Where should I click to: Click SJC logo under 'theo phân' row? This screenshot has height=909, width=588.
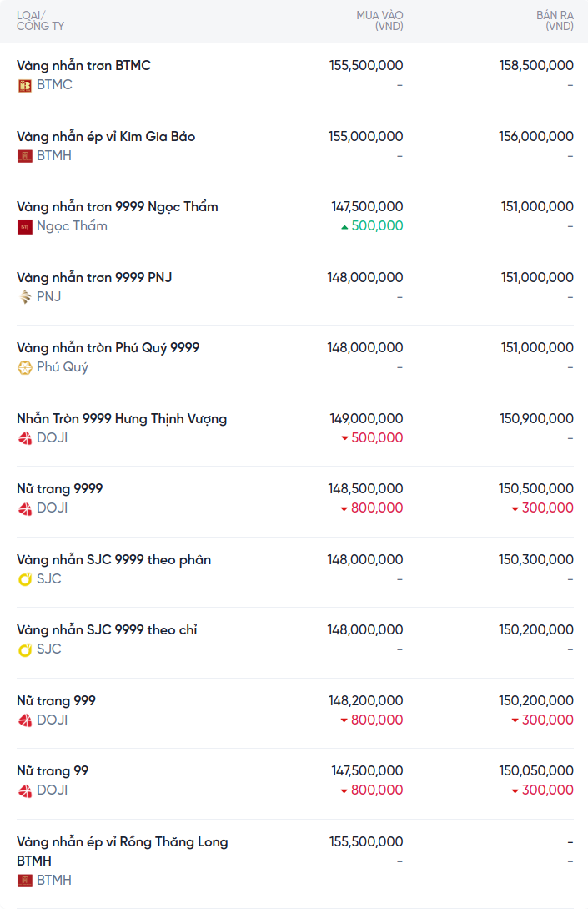click(25, 579)
